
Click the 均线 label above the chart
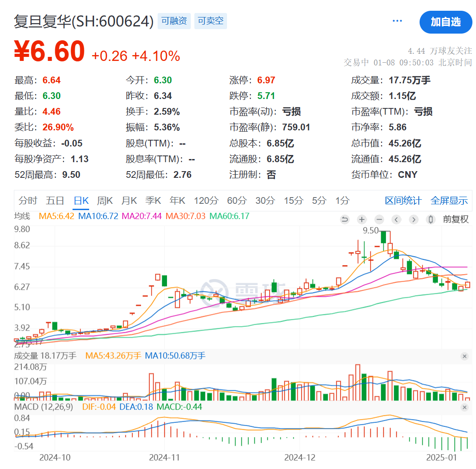pos(22,216)
